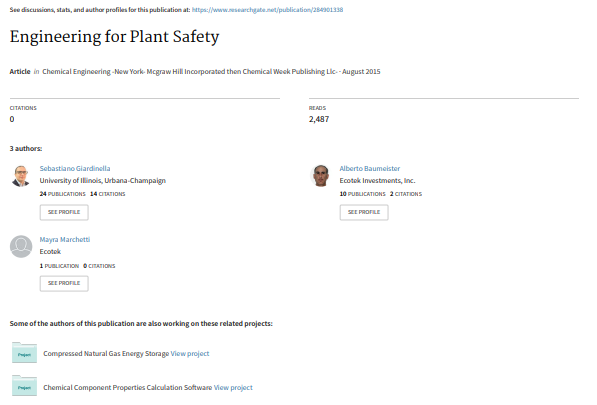Open Sebastiano Giardinella author name link
Viewport: 597px width, 405px height.
pyautogui.click(x=75, y=168)
